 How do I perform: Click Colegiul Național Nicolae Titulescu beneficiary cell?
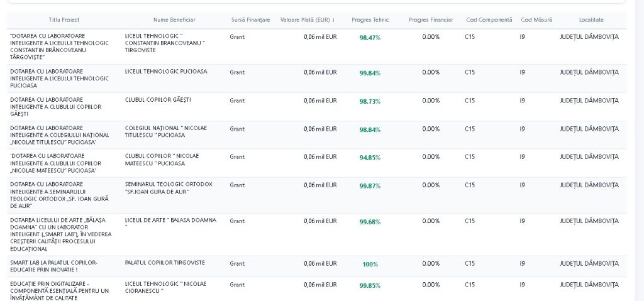(x=166, y=131)
